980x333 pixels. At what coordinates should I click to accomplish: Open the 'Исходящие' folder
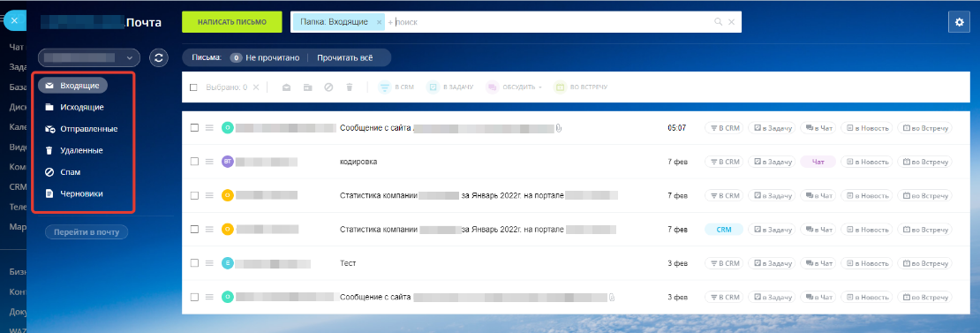tap(74, 107)
